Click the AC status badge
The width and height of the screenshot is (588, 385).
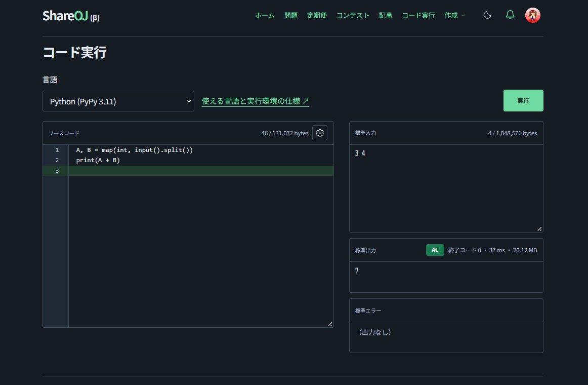point(435,250)
